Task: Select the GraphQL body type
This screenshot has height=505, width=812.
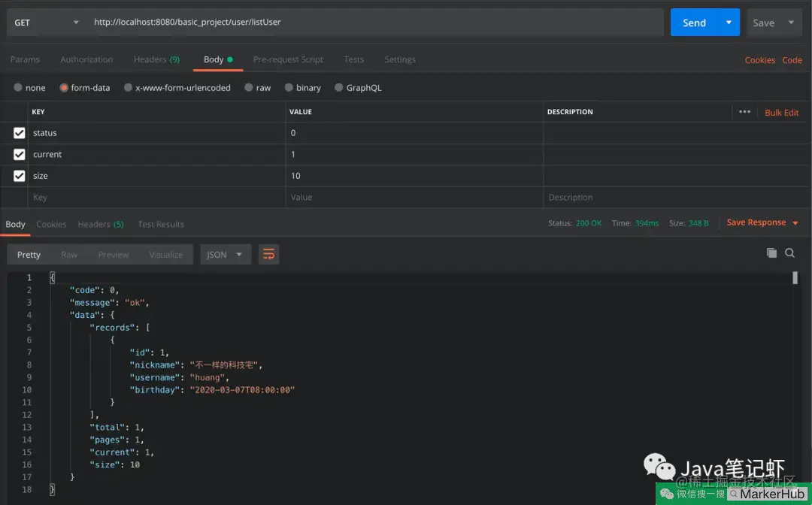Action: pos(359,87)
